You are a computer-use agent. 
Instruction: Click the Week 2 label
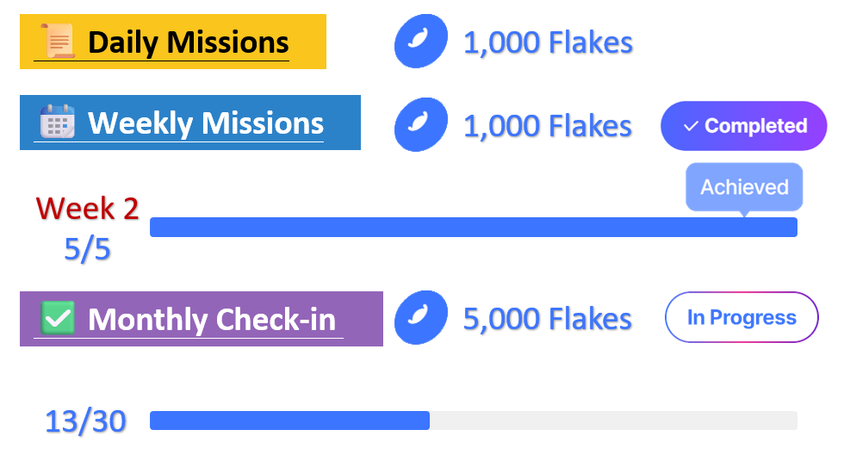[87, 208]
